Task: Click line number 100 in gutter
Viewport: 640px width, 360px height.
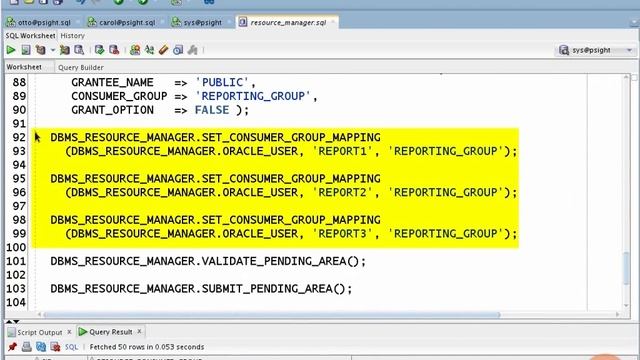Action: [16, 247]
